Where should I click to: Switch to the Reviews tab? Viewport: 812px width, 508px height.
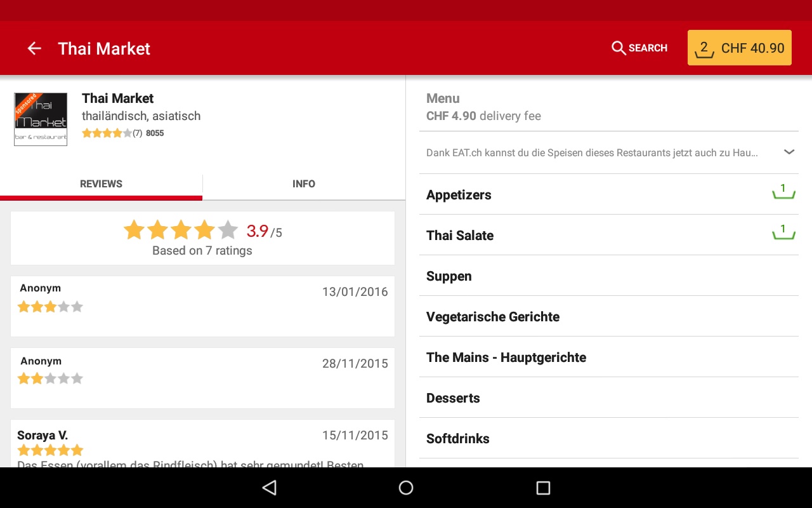coord(101,184)
